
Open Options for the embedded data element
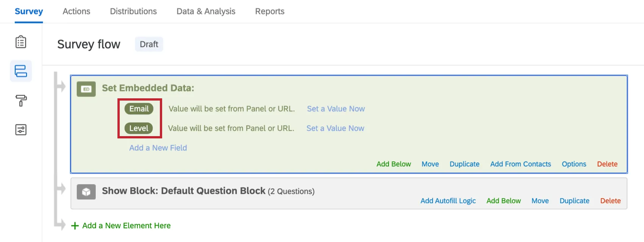[x=574, y=164]
